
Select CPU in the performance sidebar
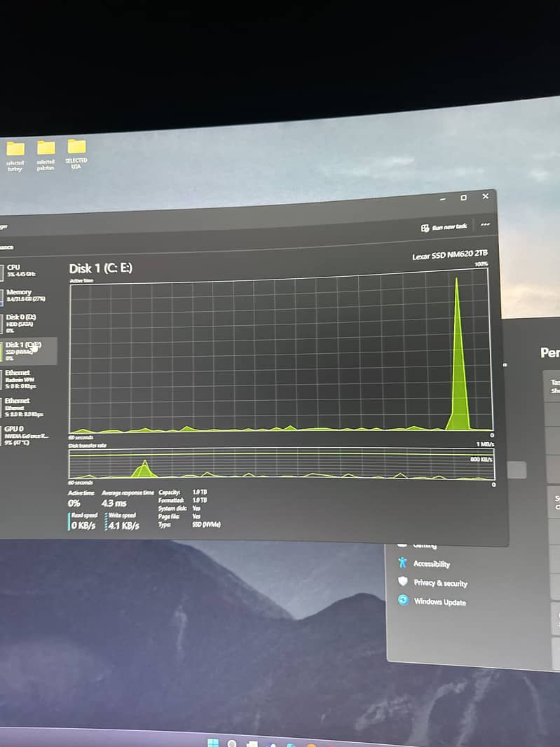pyautogui.click(x=21, y=270)
